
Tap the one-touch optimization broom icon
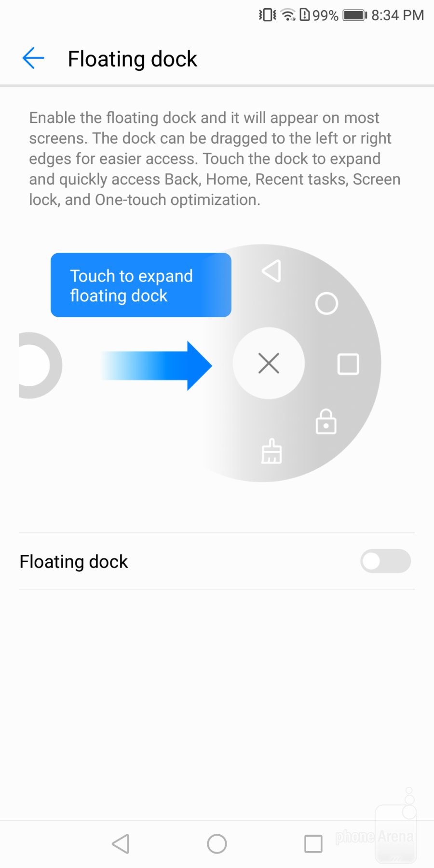tap(271, 451)
